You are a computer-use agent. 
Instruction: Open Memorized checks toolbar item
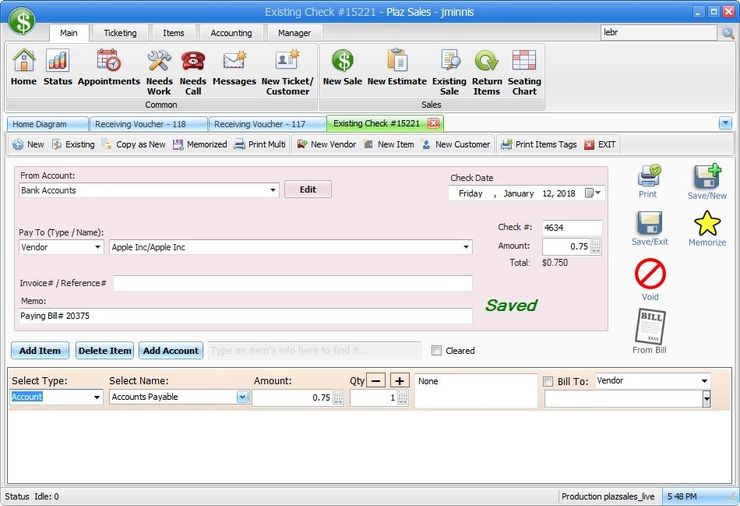point(200,144)
